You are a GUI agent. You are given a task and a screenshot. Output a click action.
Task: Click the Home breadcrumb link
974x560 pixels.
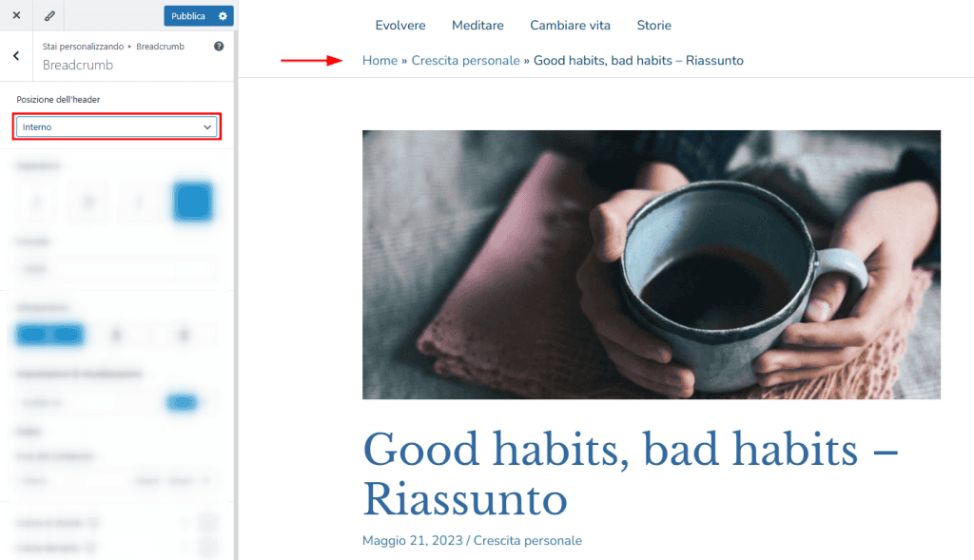pos(380,60)
